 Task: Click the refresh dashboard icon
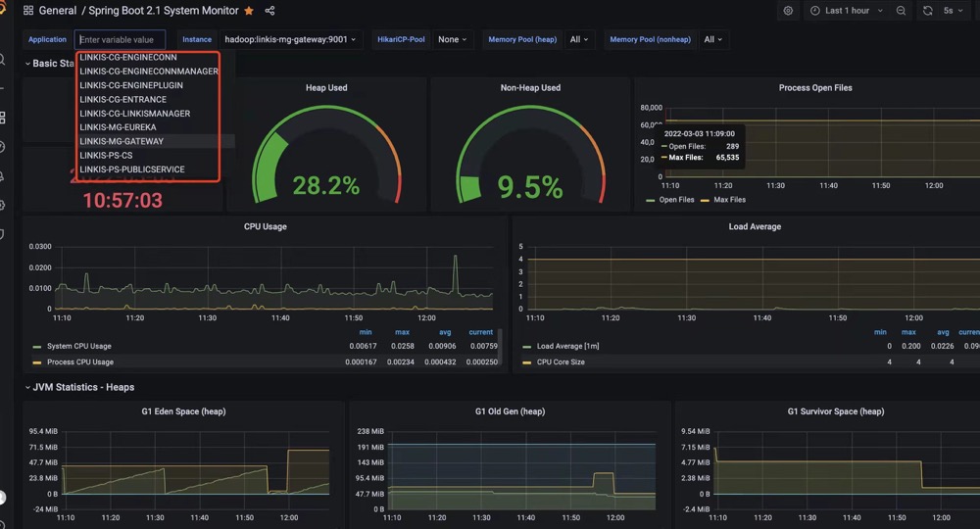tap(928, 11)
